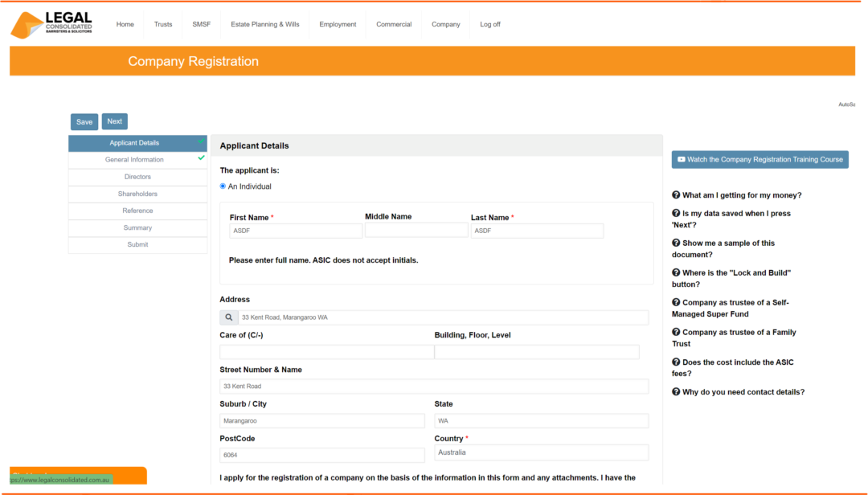The image size is (868, 495).
Task: Click the help icon beside "Does the cost include the ASIC fees?"
Action: (675, 362)
